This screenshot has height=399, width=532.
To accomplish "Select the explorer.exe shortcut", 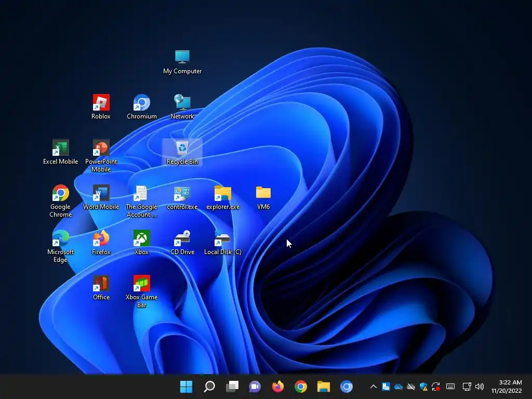I will pyautogui.click(x=223, y=197).
